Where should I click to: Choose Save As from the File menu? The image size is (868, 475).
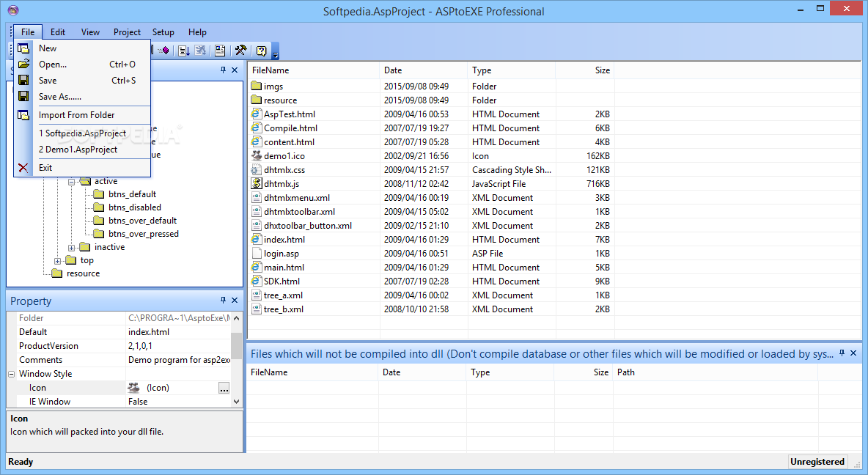click(x=82, y=96)
